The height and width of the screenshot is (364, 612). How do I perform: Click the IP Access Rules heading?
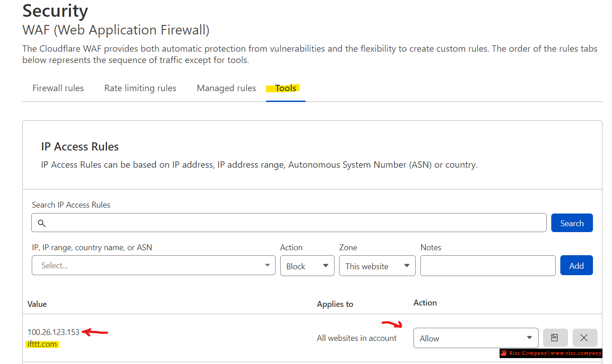click(x=80, y=146)
